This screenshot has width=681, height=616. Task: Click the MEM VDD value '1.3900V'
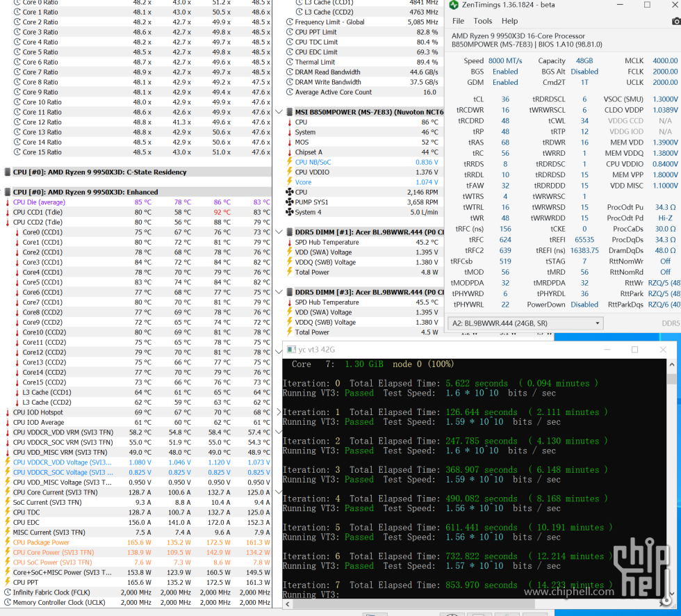coord(665,142)
